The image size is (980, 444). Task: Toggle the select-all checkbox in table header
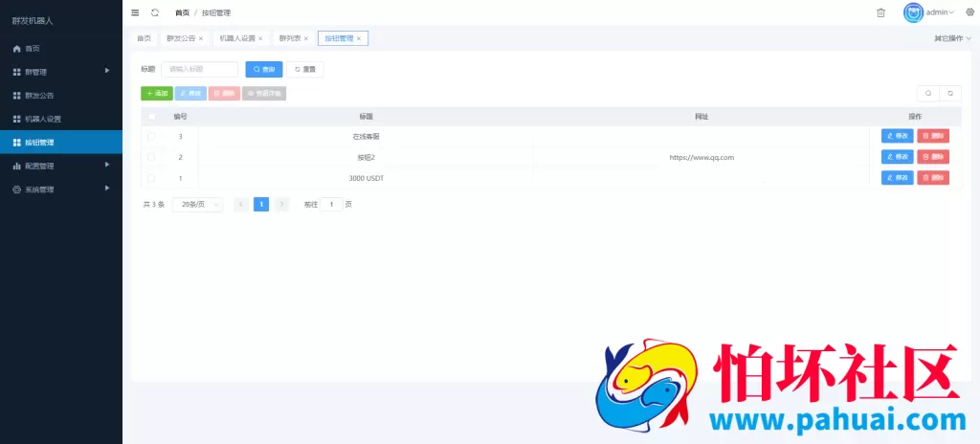(151, 116)
